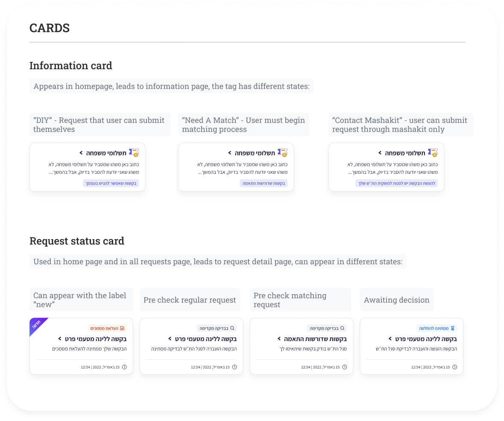Click the ticket icon on the Contact Mashakit card

tap(433, 152)
